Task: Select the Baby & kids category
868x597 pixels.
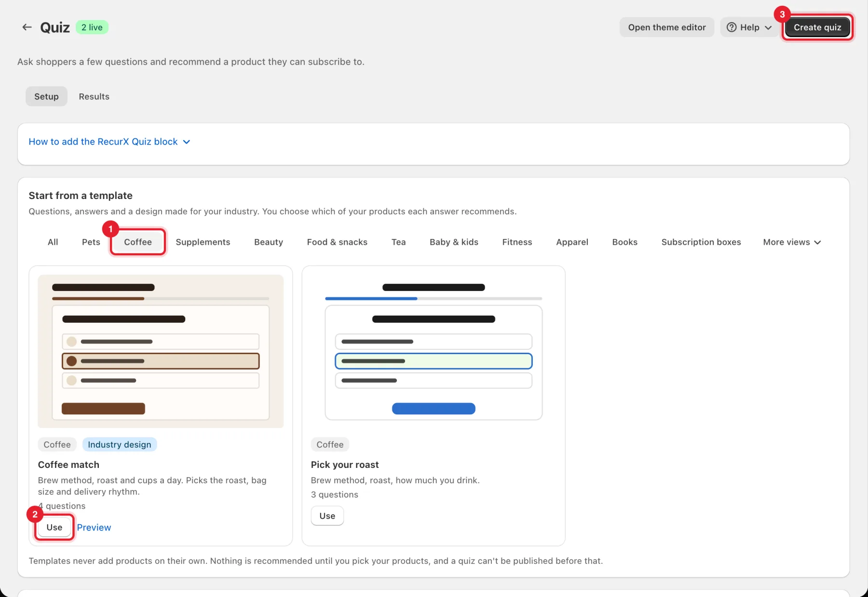Action: point(454,242)
